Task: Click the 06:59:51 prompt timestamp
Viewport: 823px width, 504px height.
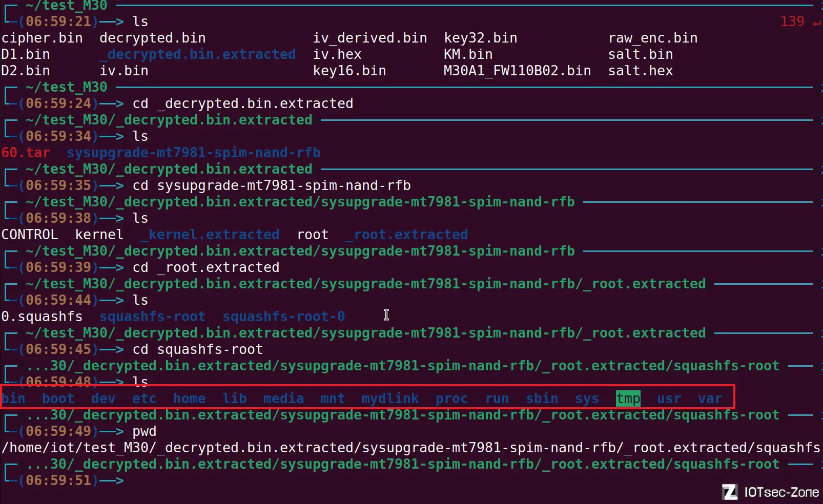Action: (58, 480)
